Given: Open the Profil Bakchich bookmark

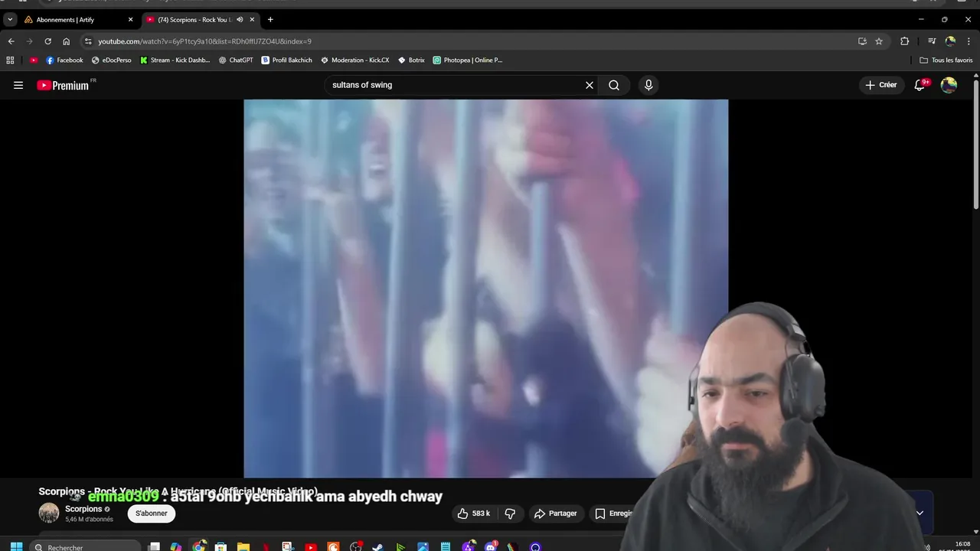Looking at the screenshot, I should [x=287, y=60].
